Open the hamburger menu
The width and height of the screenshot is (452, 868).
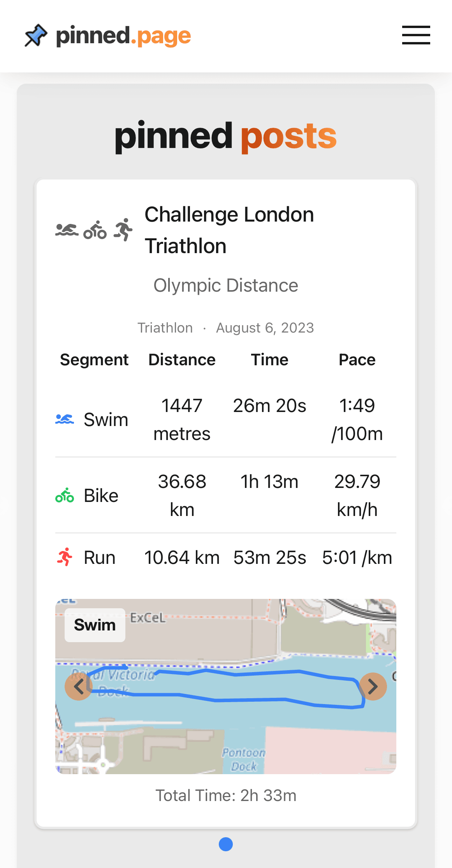[416, 35]
